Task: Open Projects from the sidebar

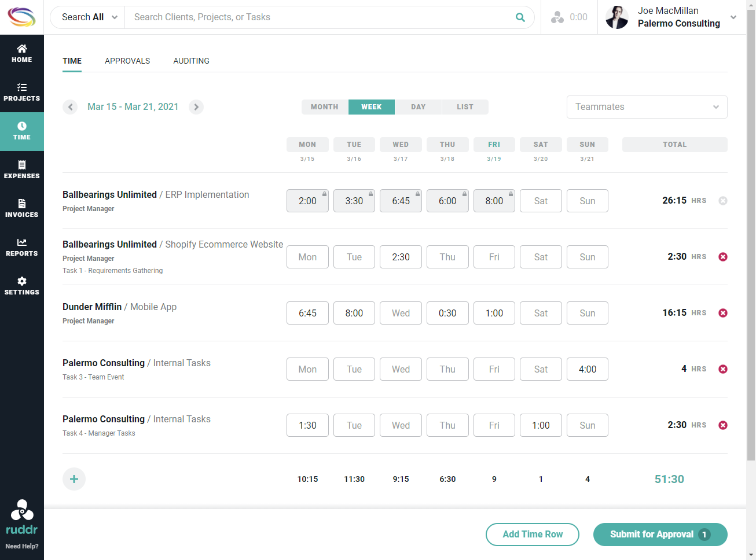Action: point(22,93)
